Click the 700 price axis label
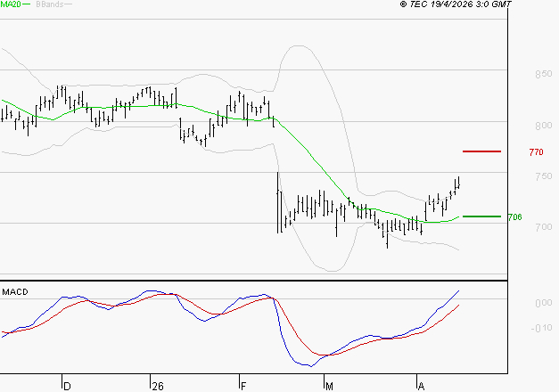Screen dimensions: 559x392 [543, 227]
